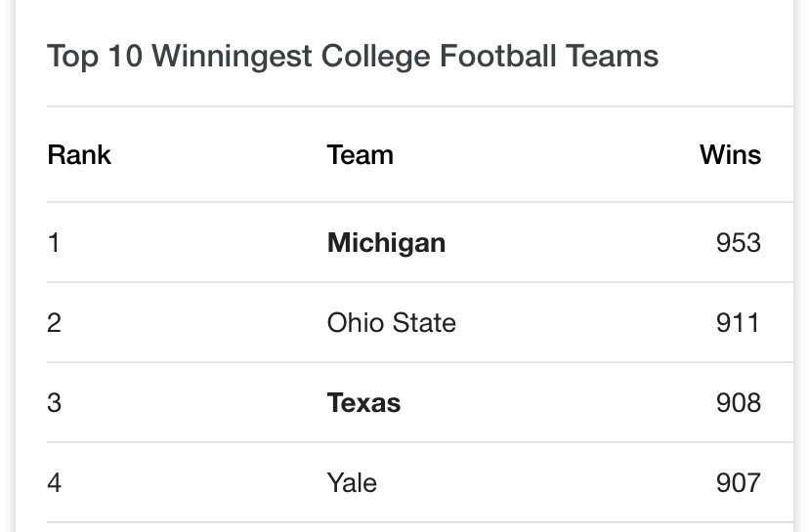This screenshot has width=809, height=532.
Task: Click the Michigan team name
Action: click(x=386, y=243)
